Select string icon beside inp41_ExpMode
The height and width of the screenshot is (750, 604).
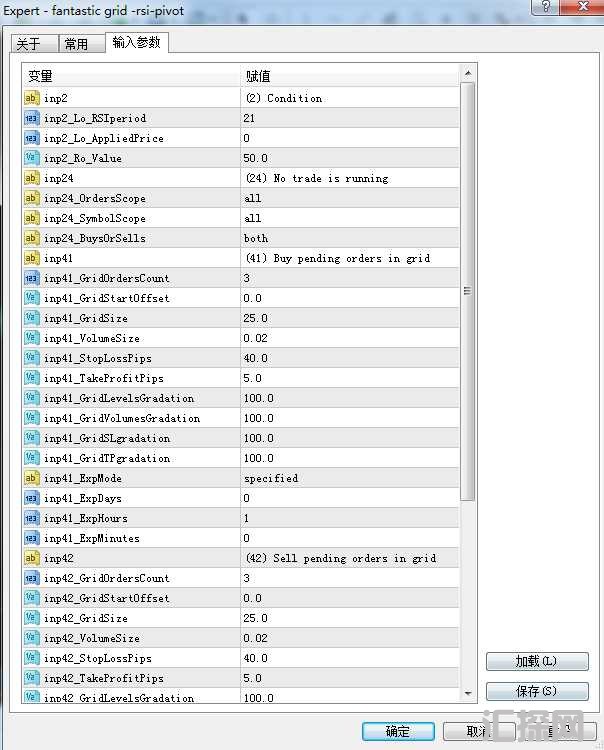click(x=31, y=478)
